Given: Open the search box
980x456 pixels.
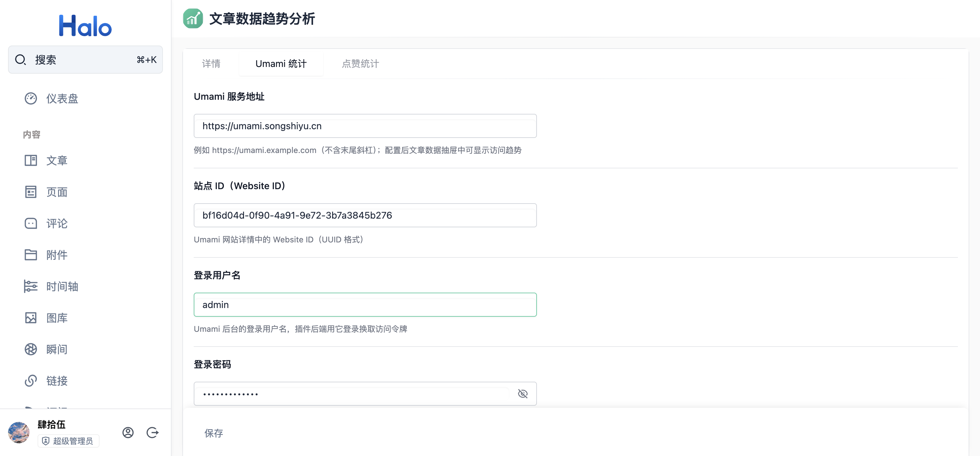Looking at the screenshot, I should point(85,60).
